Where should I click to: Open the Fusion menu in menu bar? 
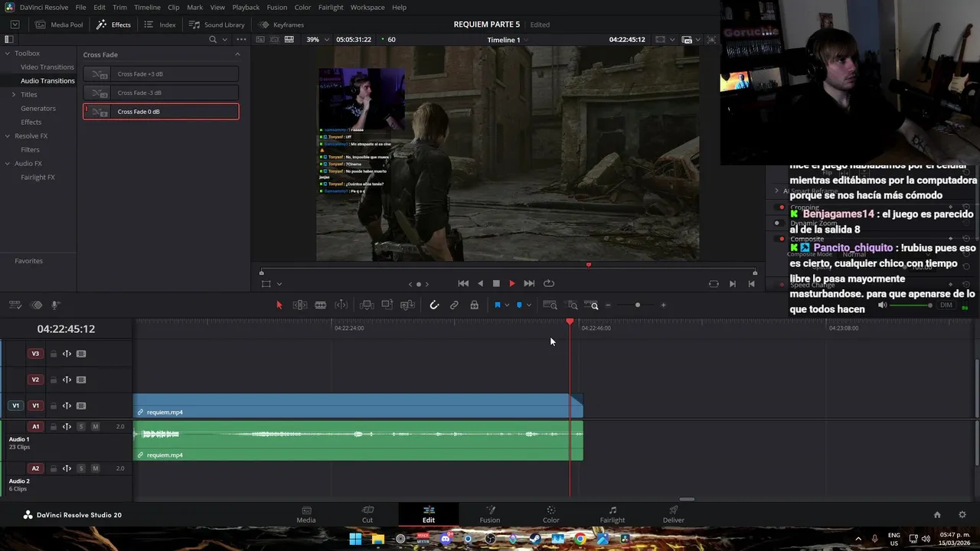277,7
